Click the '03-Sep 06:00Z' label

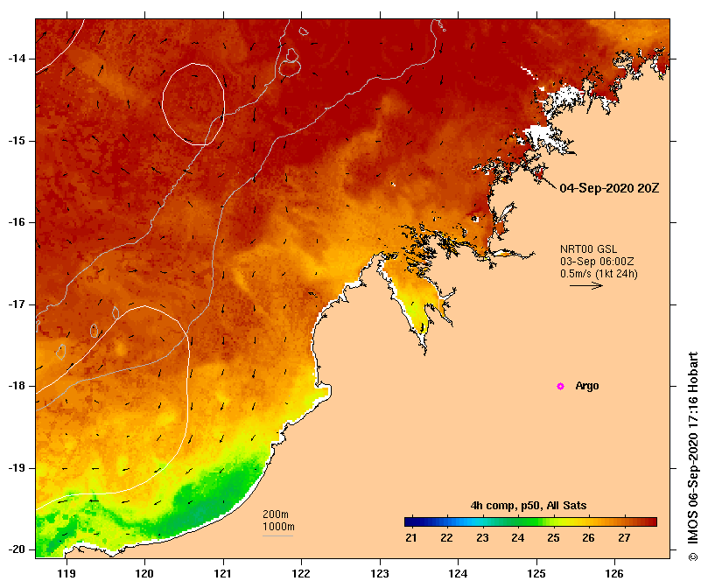[597, 262]
